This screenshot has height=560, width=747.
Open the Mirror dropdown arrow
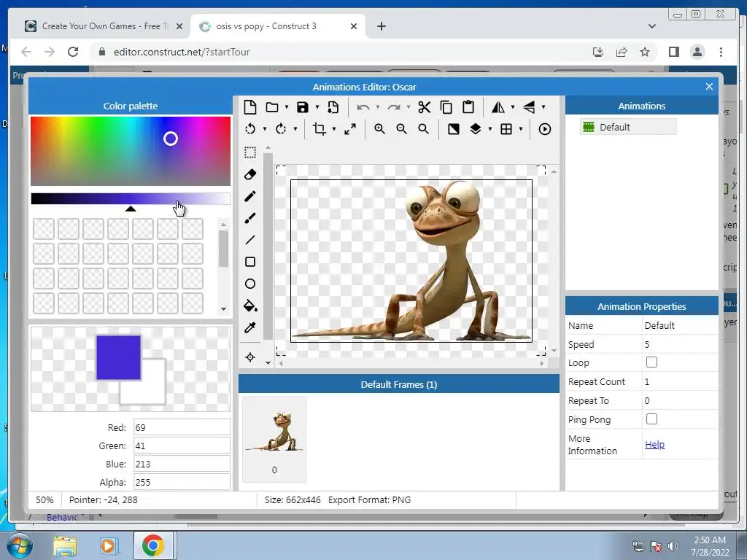pyautogui.click(x=513, y=108)
